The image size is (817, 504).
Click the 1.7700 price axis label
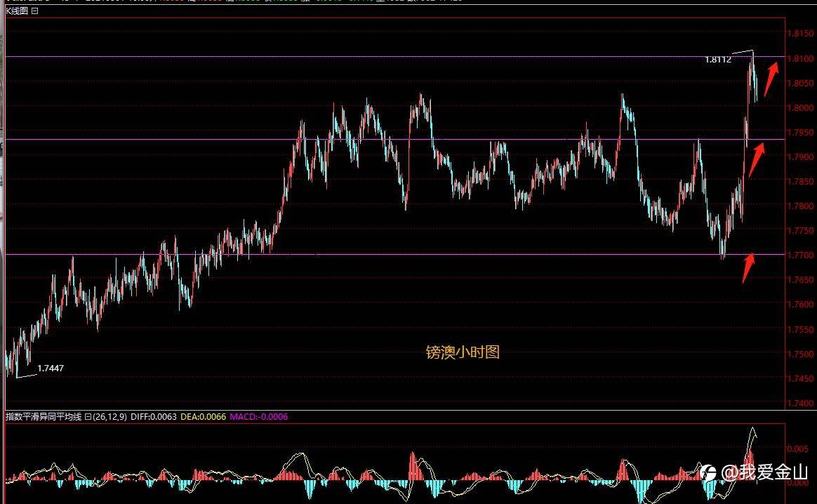[800, 255]
